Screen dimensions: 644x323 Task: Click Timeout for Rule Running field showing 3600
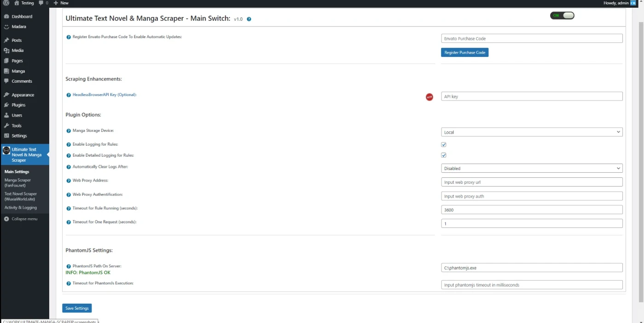pos(532,210)
